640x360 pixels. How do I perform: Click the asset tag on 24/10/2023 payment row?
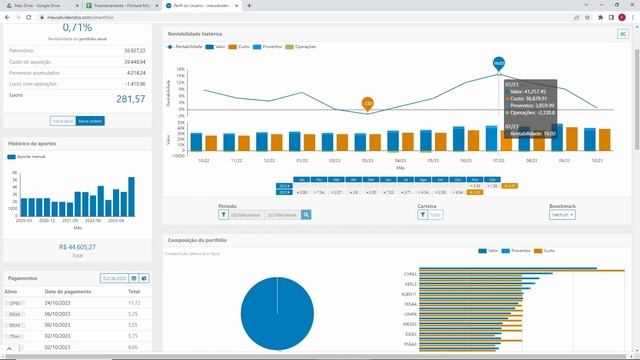(15, 303)
